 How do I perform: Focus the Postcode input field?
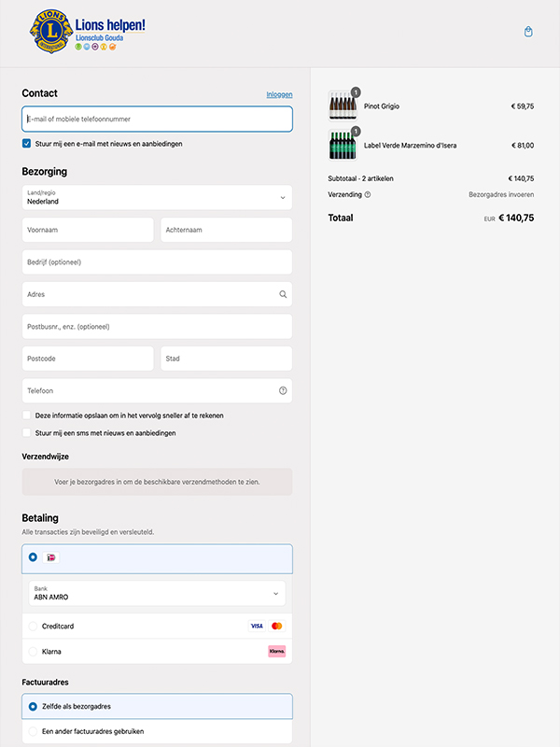88,359
